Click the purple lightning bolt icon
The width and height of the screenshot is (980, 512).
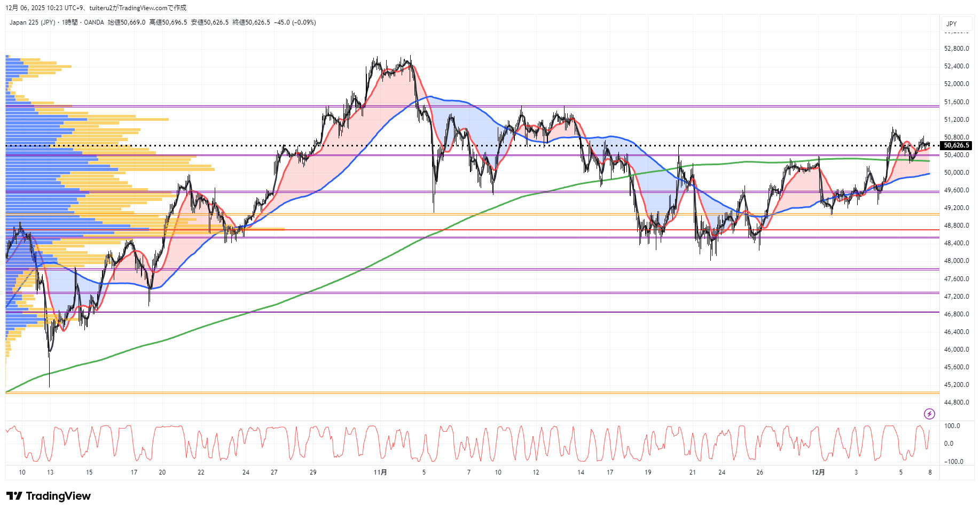(929, 414)
